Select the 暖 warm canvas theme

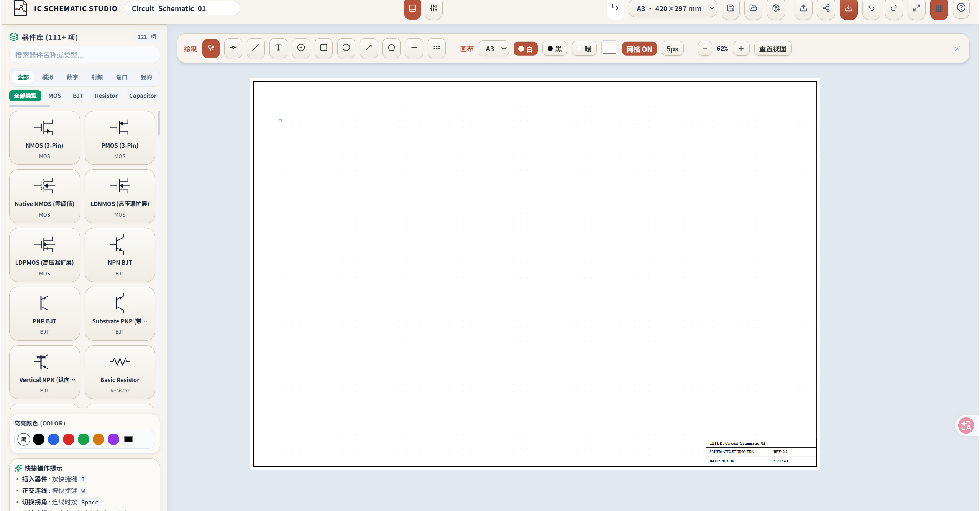(584, 49)
